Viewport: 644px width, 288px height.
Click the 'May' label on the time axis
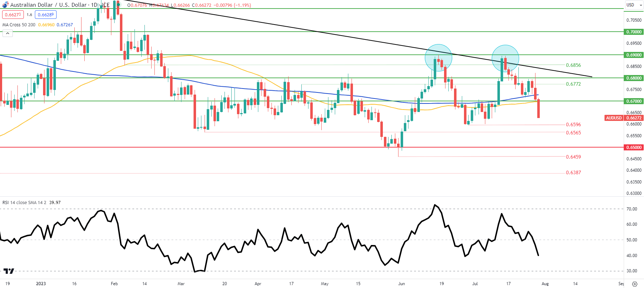324,284
